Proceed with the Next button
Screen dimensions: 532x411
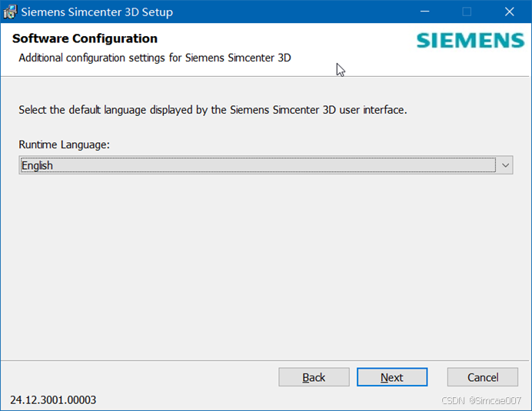392,377
